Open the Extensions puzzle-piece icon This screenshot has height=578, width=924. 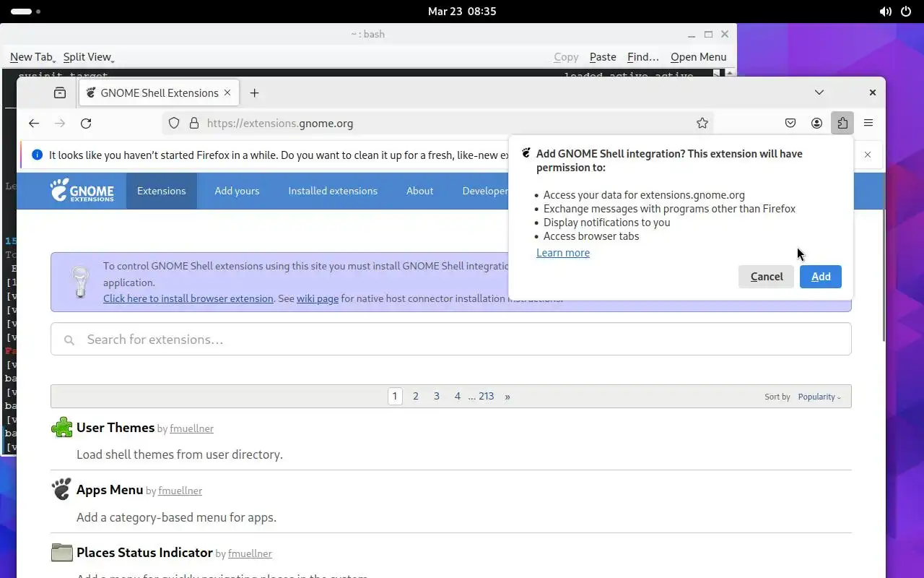pyautogui.click(x=842, y=124)
